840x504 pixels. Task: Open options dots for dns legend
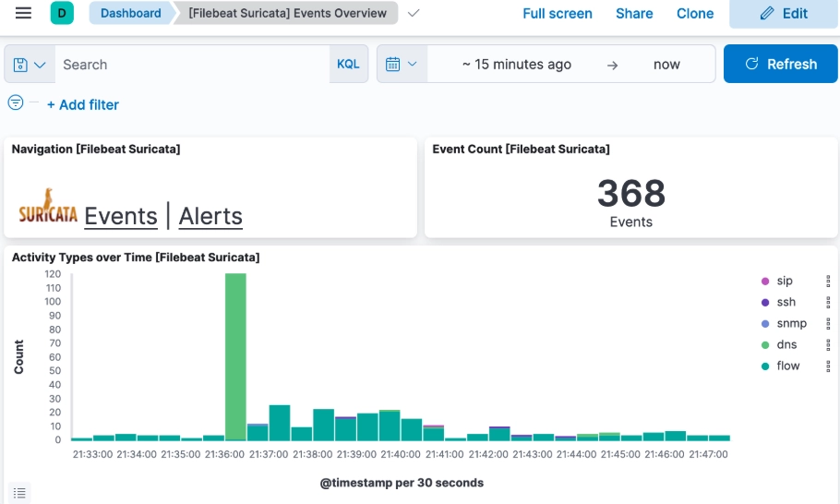pos(828,345)
